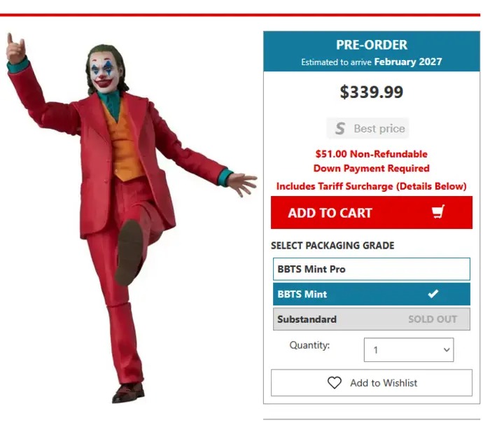This screenshot has height=425, width=504.
Task: Choose the BBTS Mint packaging option
Action: (371, 294)
